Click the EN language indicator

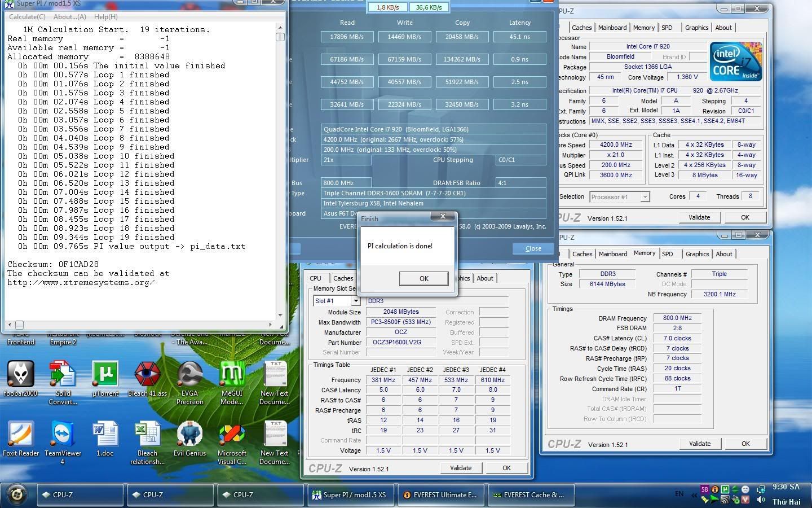(x=679, y=494)
